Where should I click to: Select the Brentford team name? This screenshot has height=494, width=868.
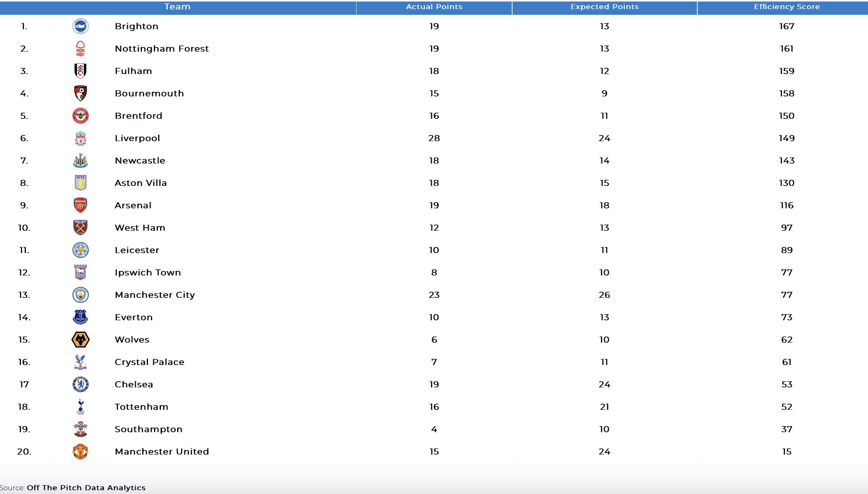coord(138,116)
